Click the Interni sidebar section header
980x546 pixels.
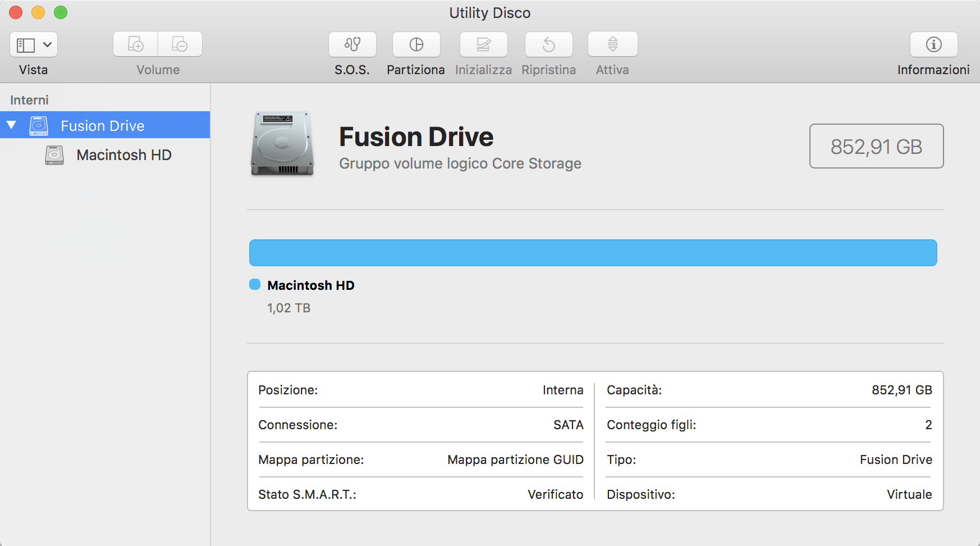(x=29, y=100)
